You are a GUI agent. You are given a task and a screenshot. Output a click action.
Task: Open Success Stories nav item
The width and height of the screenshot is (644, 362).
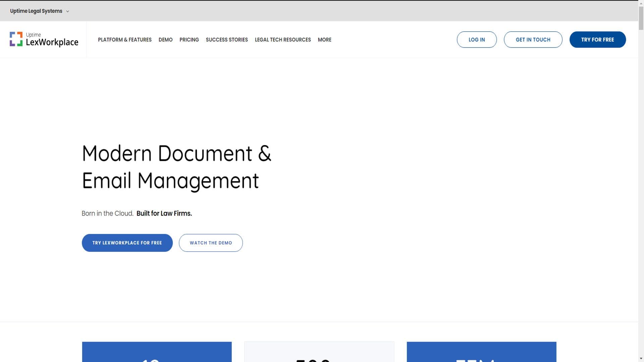(227, 40)
